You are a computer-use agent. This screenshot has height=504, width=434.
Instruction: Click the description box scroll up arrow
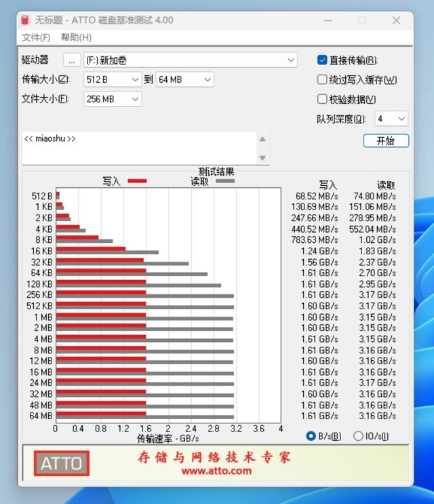point(262,139)
